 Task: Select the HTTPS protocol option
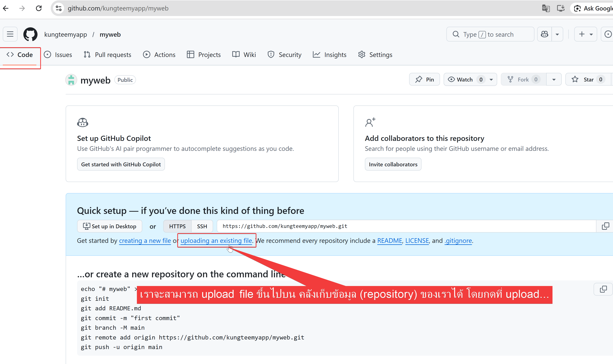pyautogui.click(x=177, y=226)
